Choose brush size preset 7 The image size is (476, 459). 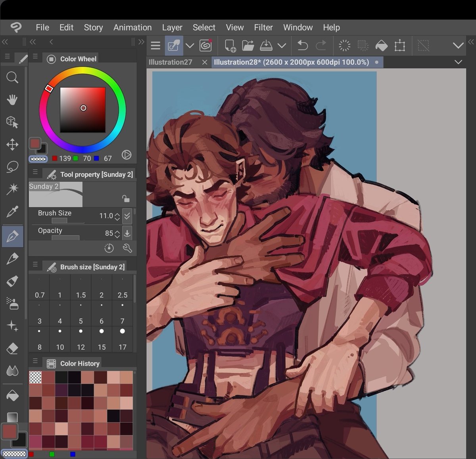(123, 313)
